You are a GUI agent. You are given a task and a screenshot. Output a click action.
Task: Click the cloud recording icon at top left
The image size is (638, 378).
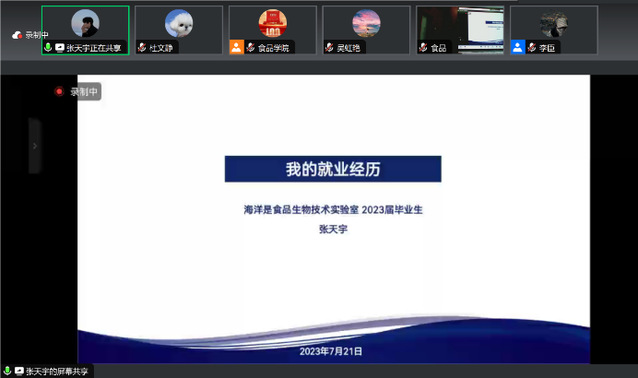coord(17,35)
